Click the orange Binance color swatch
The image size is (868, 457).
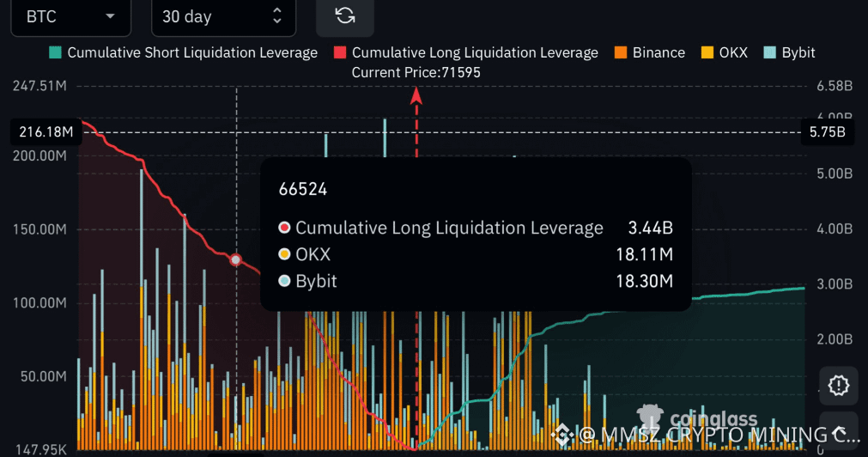tap(621, 52)
